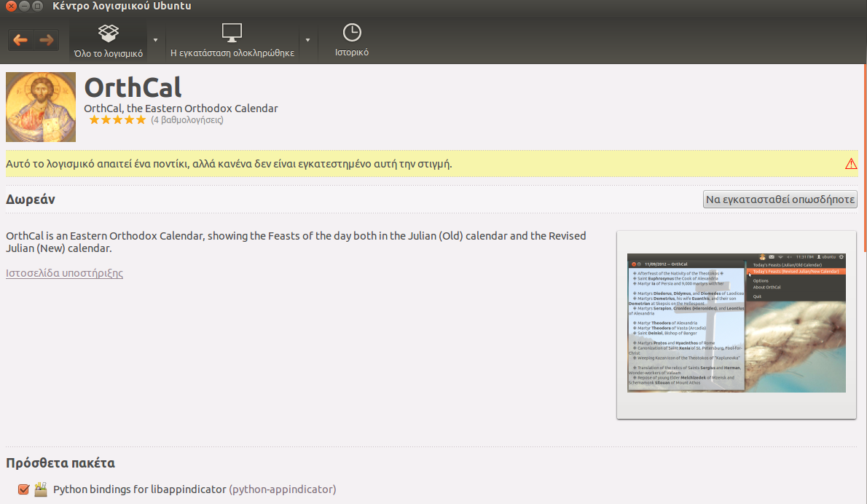The image size is (867, 504).
Task: Open the Ιστορικό clock icon
Action: pyautogui.click(x=351, y=34)
